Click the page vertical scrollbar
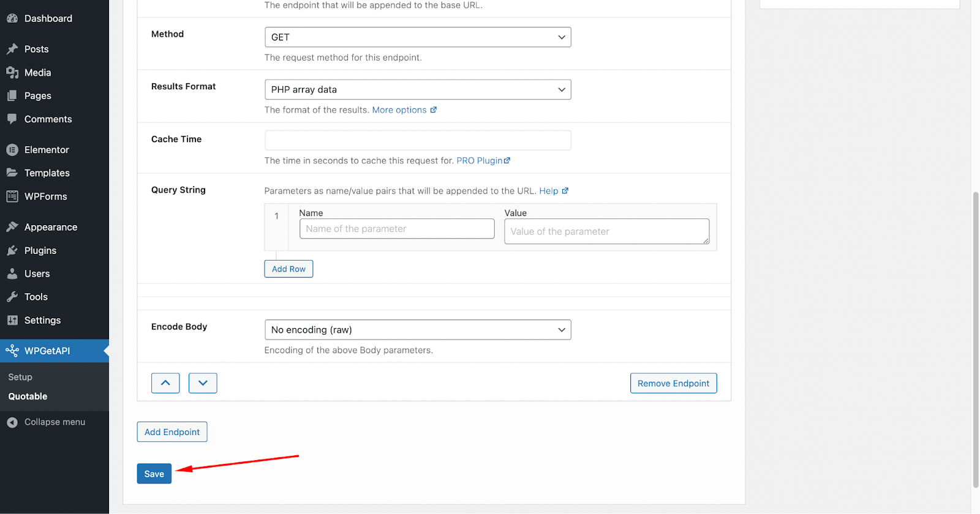The width and height of the screenshot is (980, 514). point(976,340)
